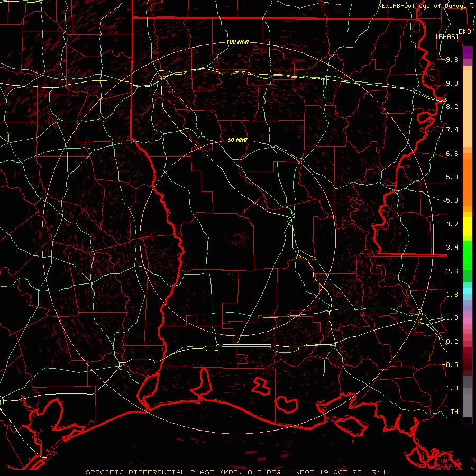Click the 1.8 color scale value
This screenshot has height=476, width=476.
click(452, 295)
